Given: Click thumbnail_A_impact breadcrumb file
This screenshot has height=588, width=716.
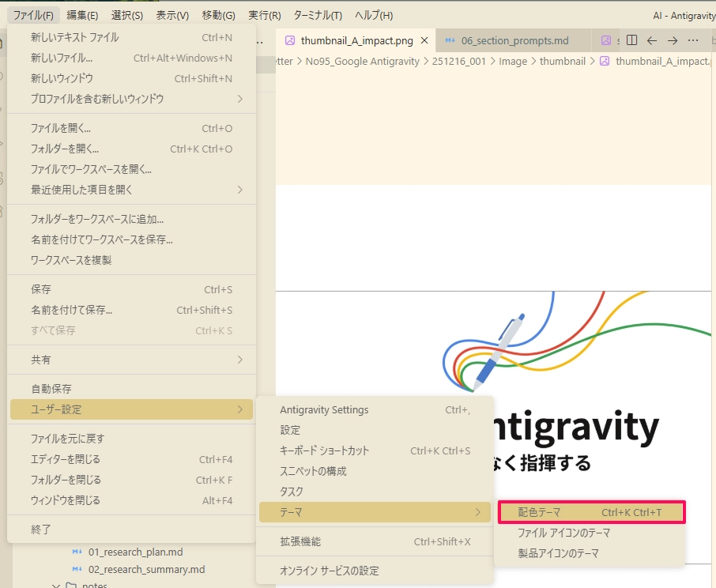Looking at the screenshot, I should click(x=658, y=61).
